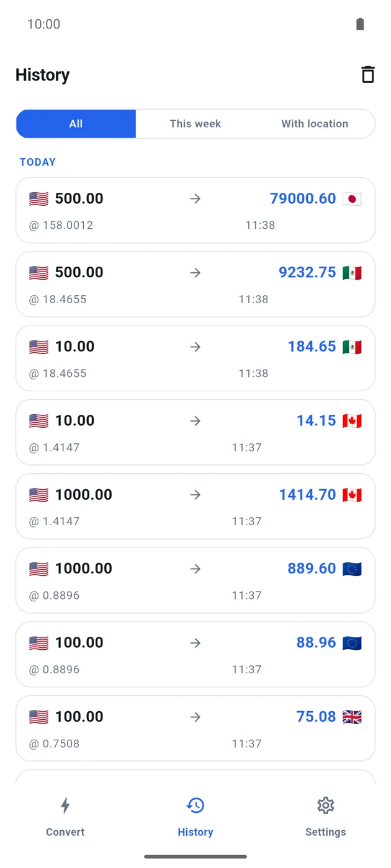Select the 100.00 to 88.96 history entry
Image resolution: width=391 pixels, height=868 pixels.
195,655
